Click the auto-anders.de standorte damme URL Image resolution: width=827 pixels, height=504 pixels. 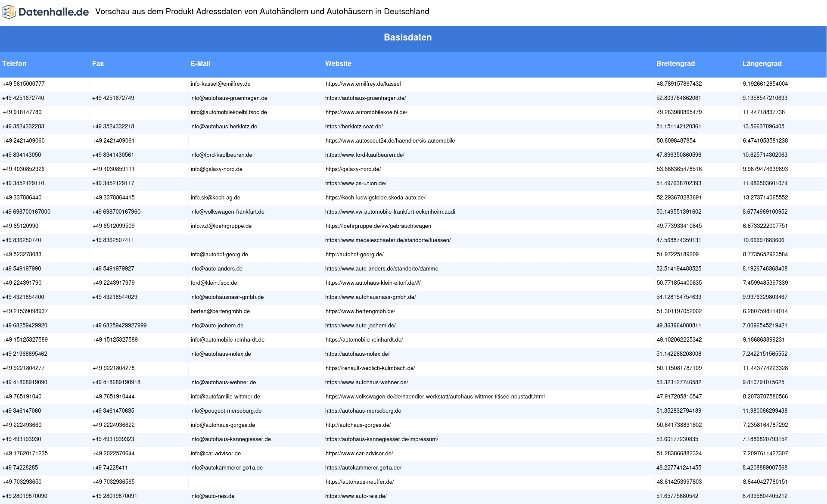point(382,269)
